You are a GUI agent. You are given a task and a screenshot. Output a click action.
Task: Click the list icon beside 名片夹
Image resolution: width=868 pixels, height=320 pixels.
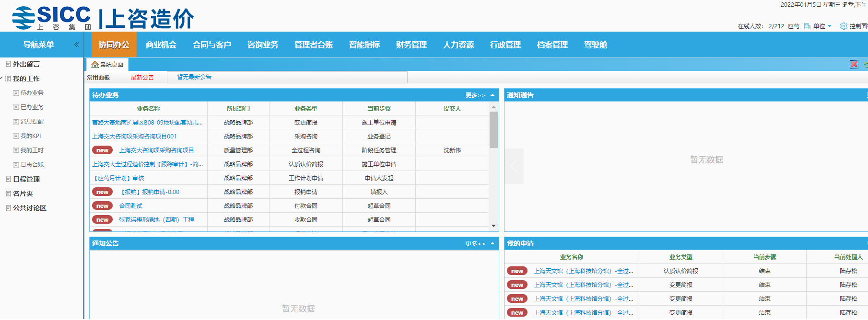[8, 194]
